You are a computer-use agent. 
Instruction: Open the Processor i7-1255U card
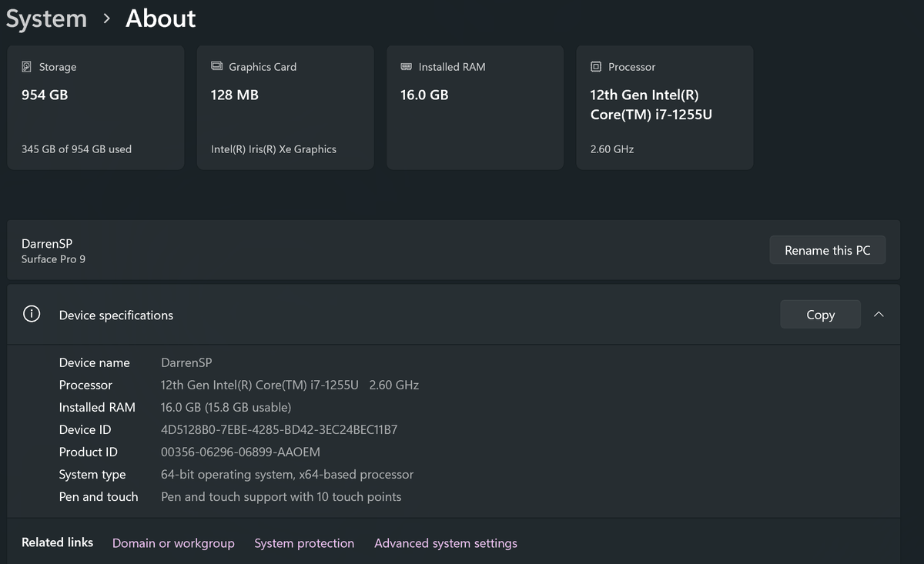point(665,108)
